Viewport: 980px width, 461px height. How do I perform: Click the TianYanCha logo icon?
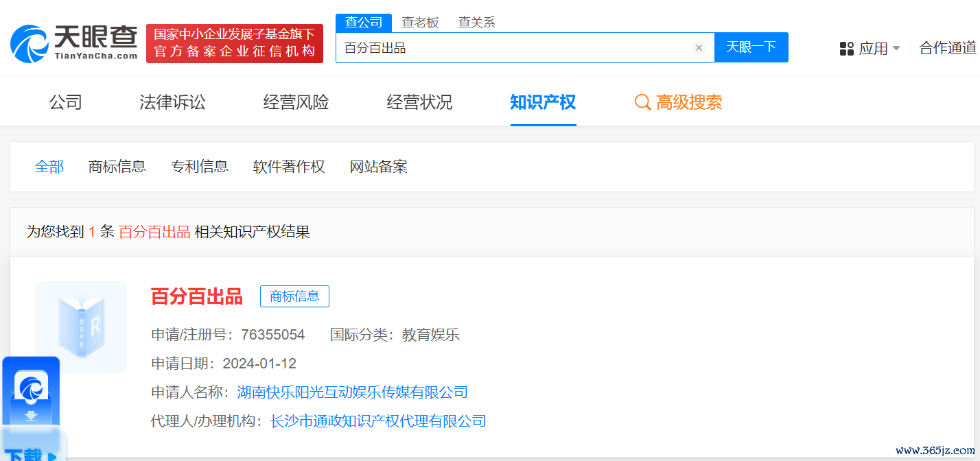pos(29,44)
